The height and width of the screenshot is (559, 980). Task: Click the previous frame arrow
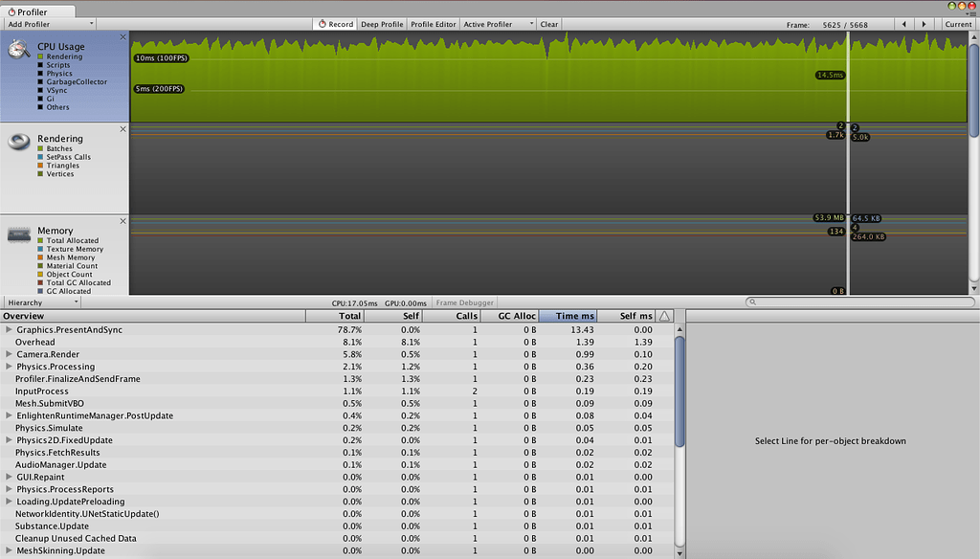(x=903, y=23)
